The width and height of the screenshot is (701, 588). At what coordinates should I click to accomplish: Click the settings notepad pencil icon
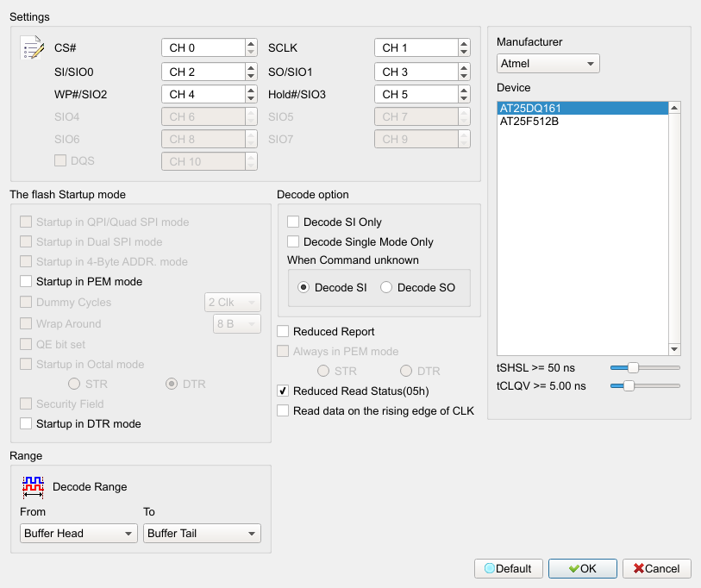point(32,47)
